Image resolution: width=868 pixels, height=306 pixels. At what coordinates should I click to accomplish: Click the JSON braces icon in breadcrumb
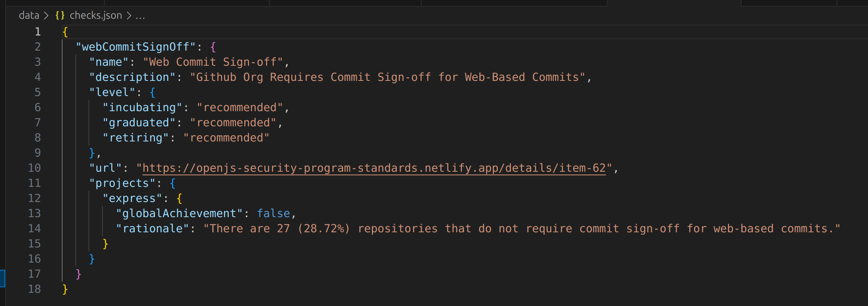click(x=60, y=16)
